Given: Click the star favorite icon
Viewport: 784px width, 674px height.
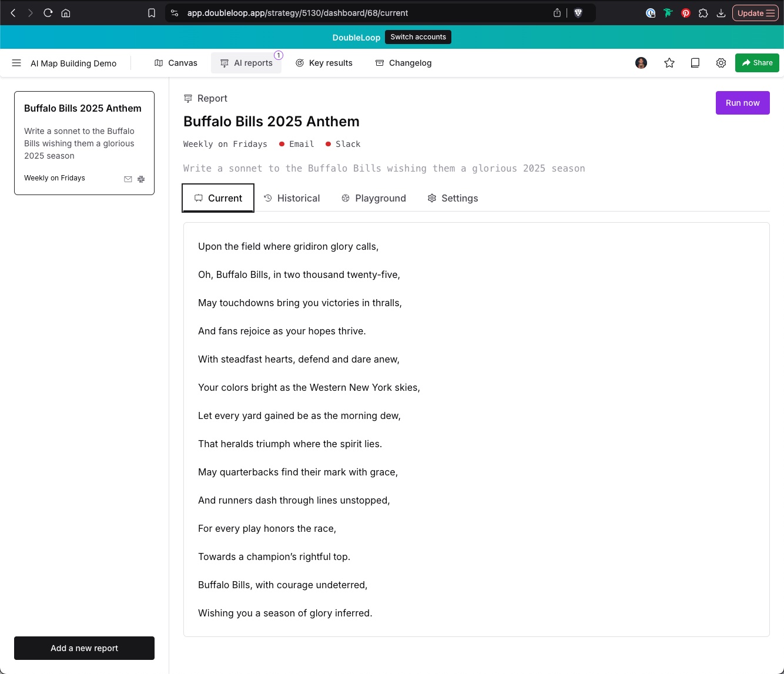Looking at the screenshot, I should [x=669, y=63].
